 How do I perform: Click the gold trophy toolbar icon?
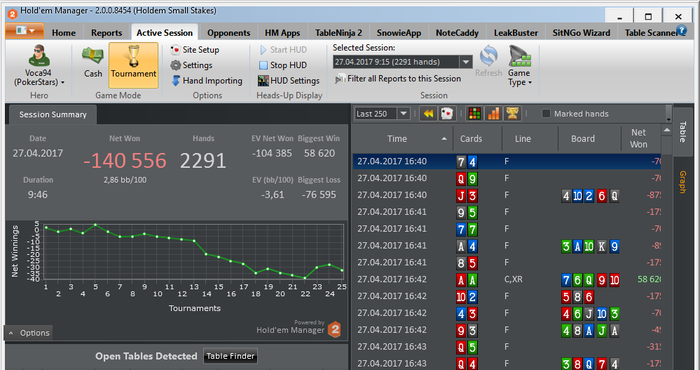(512, 114)
